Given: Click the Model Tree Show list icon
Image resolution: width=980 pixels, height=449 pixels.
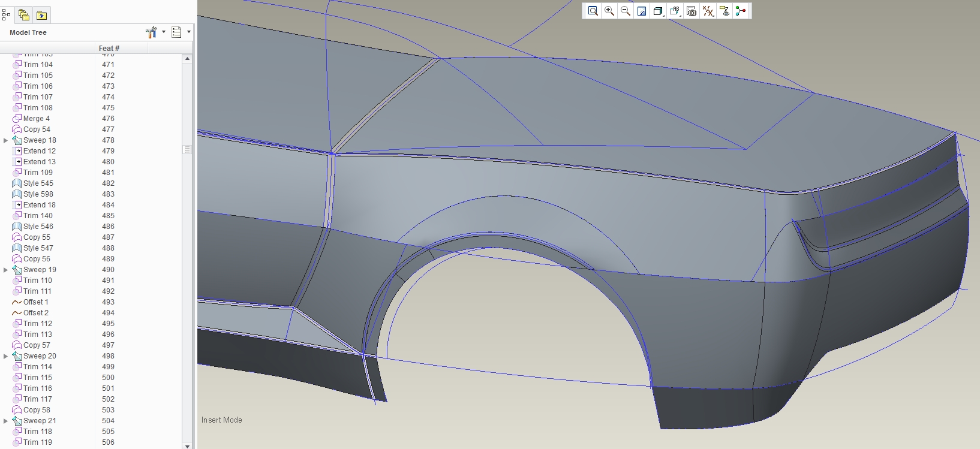Looking at the screenshot, I should point(176,32).
